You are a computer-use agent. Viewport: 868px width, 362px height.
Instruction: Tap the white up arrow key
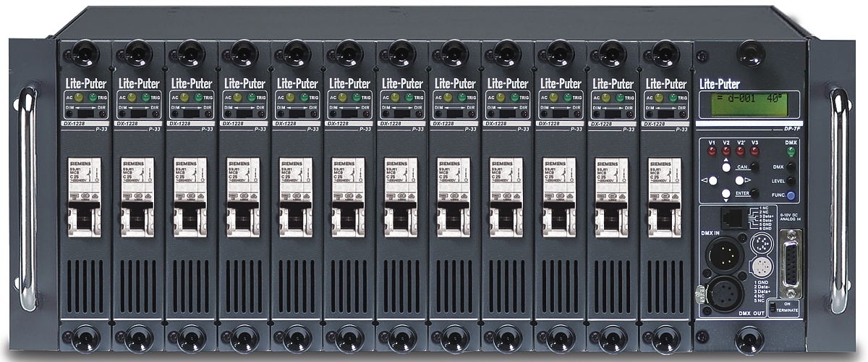click(726, 167)
